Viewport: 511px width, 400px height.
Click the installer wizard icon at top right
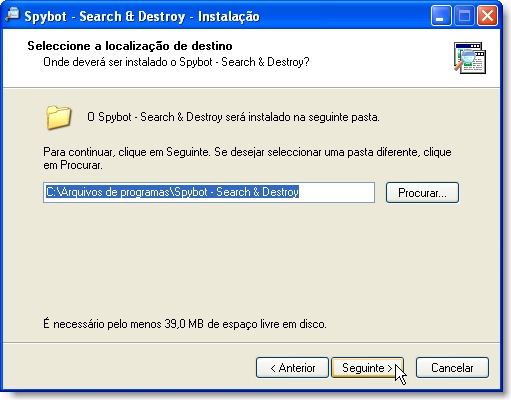click(470, 58)
